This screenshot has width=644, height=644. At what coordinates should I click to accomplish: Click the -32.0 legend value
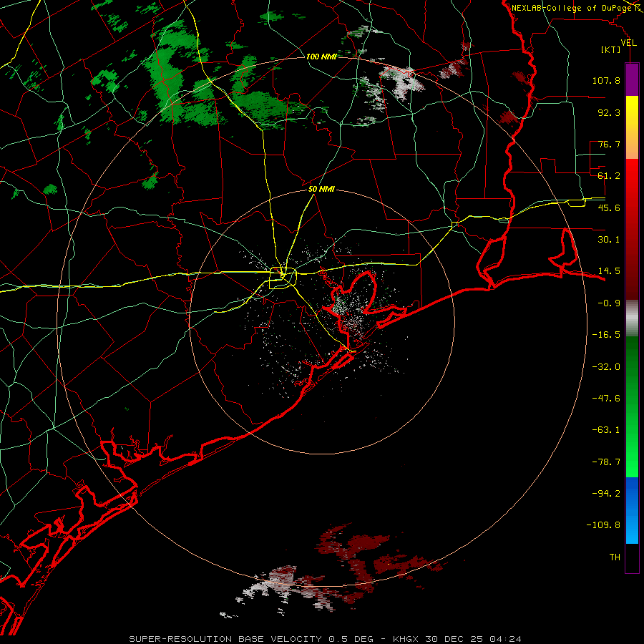(606, 367)
